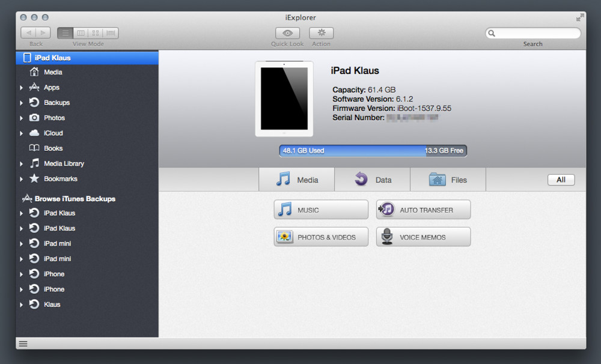Expand the iCloud tree item
This screenshot has height=364, width=601.
pos(22,133)
